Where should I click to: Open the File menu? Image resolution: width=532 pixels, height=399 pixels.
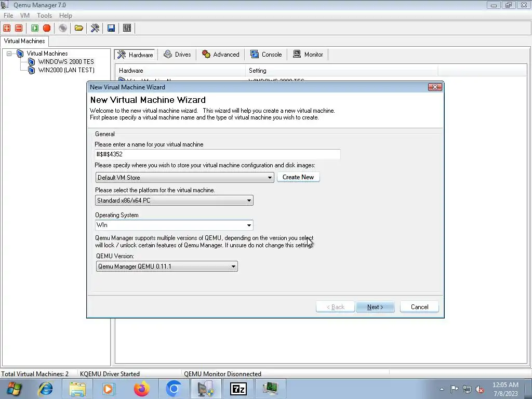[8, 16]
